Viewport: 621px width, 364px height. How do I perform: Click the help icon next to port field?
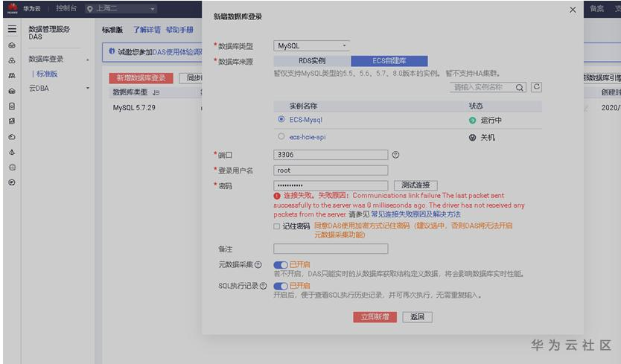click(395, 155)
